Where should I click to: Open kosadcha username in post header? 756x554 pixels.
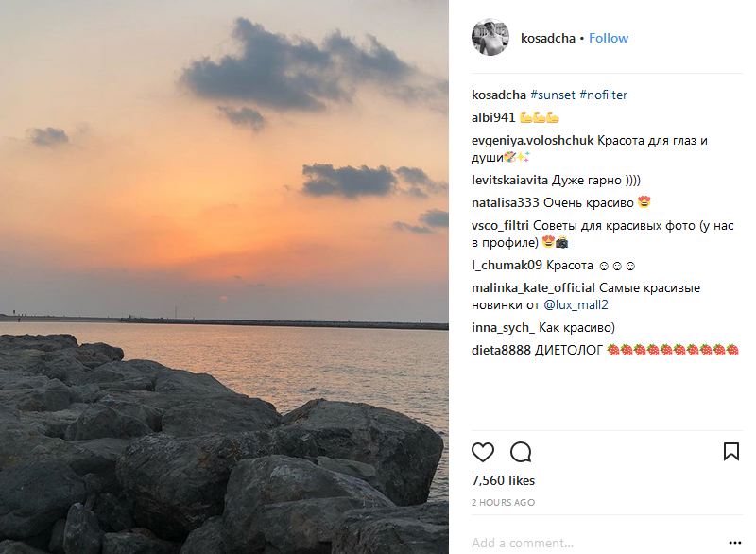tap(547, 38)
